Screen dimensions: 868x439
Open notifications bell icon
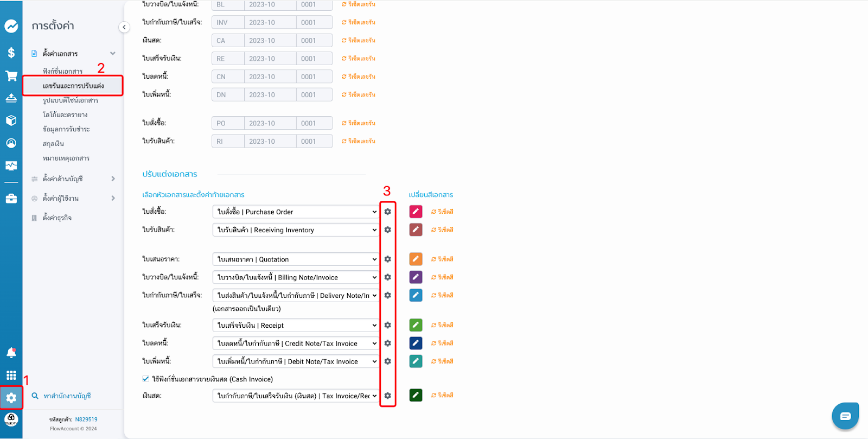tap(11, 353)
